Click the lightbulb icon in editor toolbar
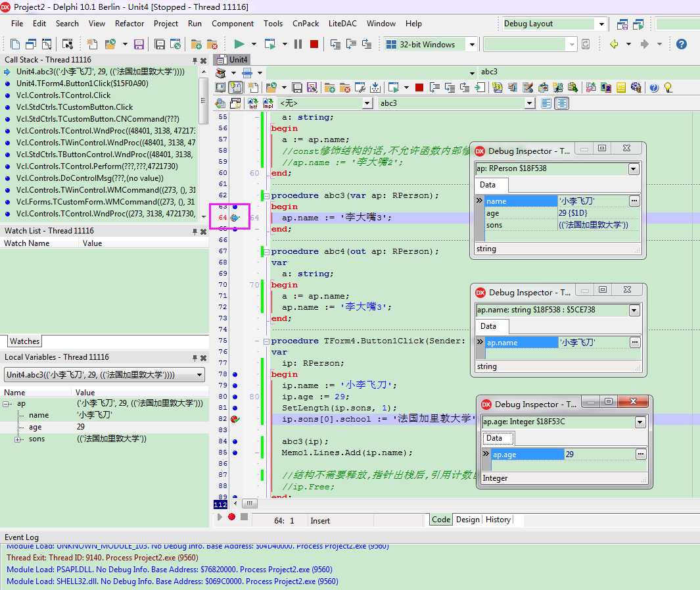The image size is (700, 590). click(x=668, y=87)
